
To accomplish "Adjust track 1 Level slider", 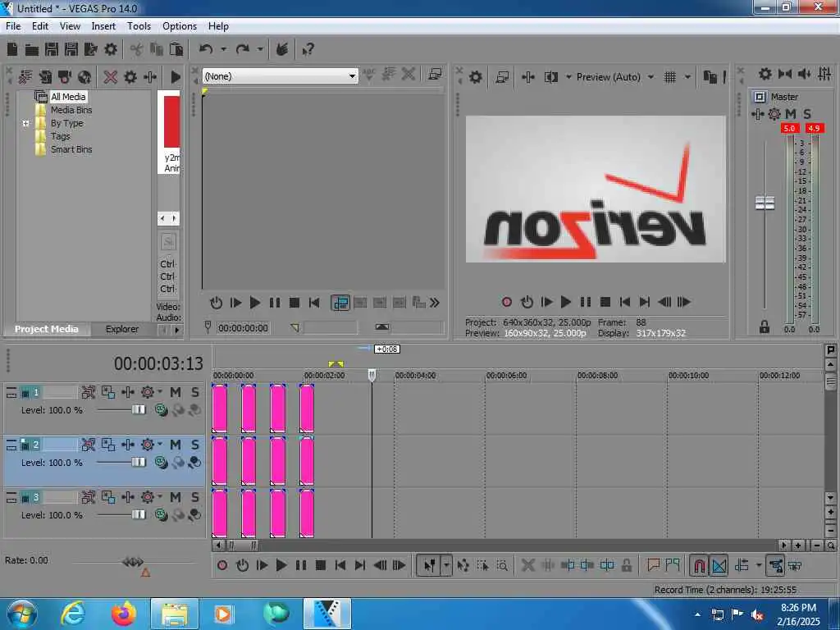I will coord(138,410).
